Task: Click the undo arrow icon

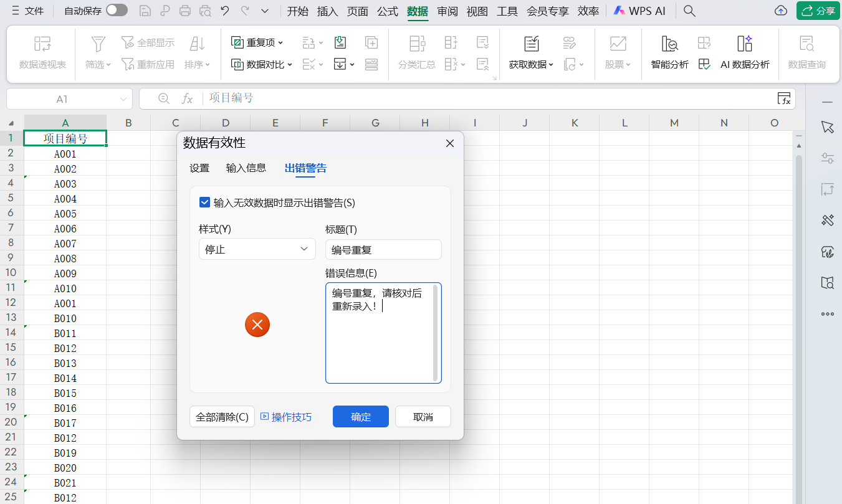Action: pos(225,11)
